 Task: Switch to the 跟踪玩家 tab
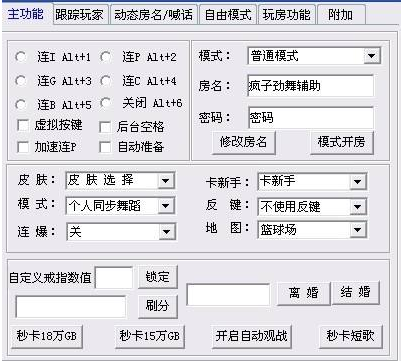point(80,14)
